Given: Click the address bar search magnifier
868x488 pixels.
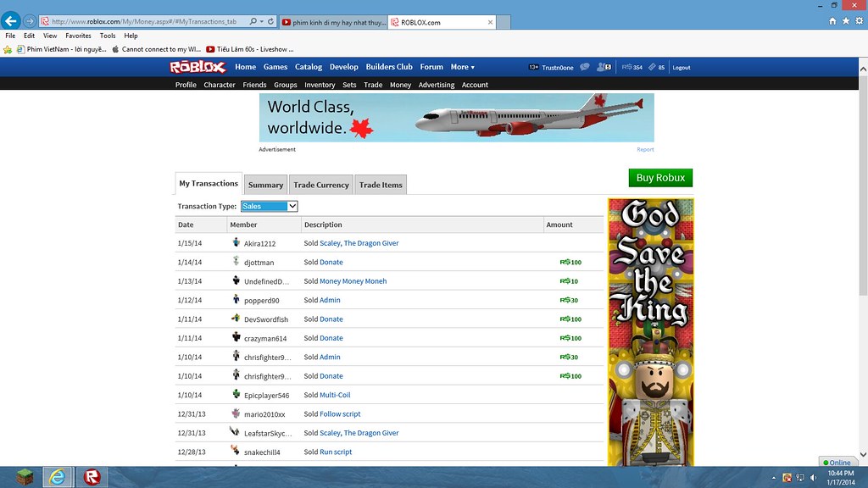Looking at the screenshot, I should click(253, 21).
